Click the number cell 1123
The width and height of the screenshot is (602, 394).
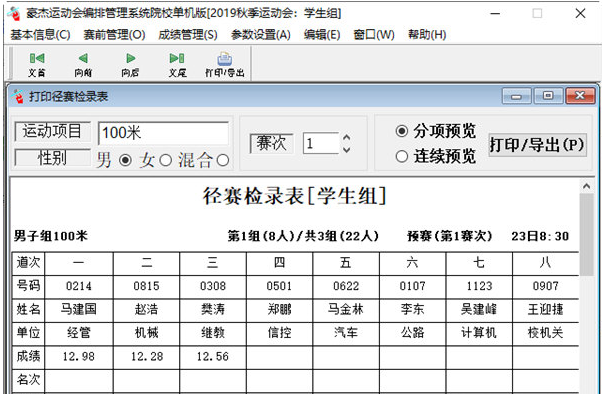[479, 286]
